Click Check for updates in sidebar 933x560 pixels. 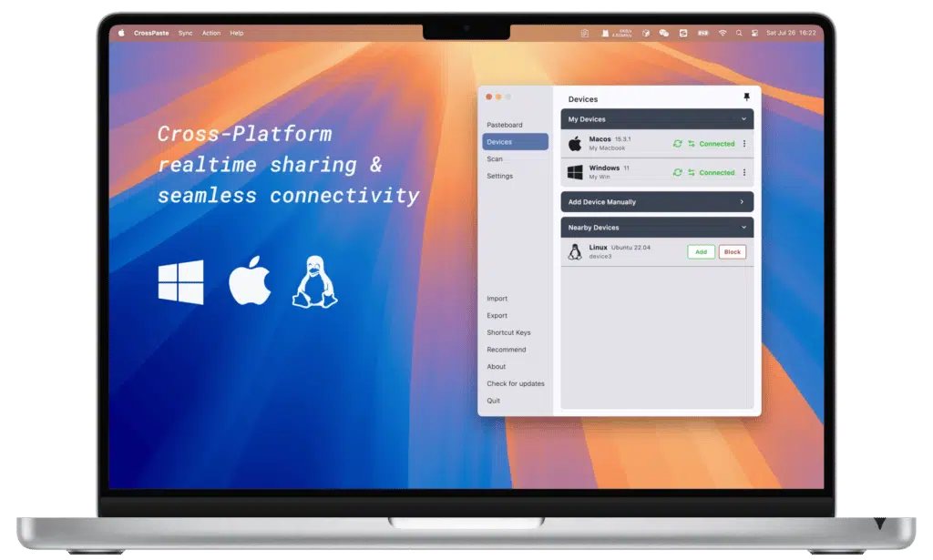[x=515, y=383]
